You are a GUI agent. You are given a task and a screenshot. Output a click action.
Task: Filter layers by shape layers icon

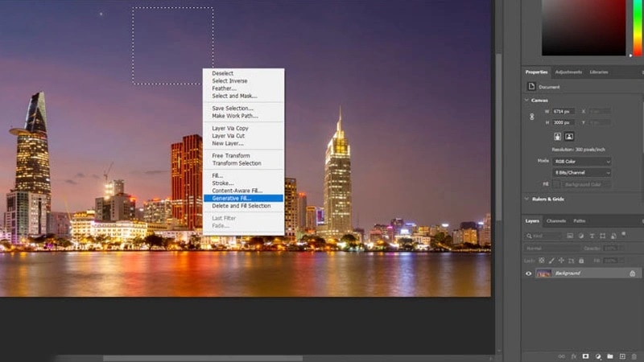(x=602, y=236)
